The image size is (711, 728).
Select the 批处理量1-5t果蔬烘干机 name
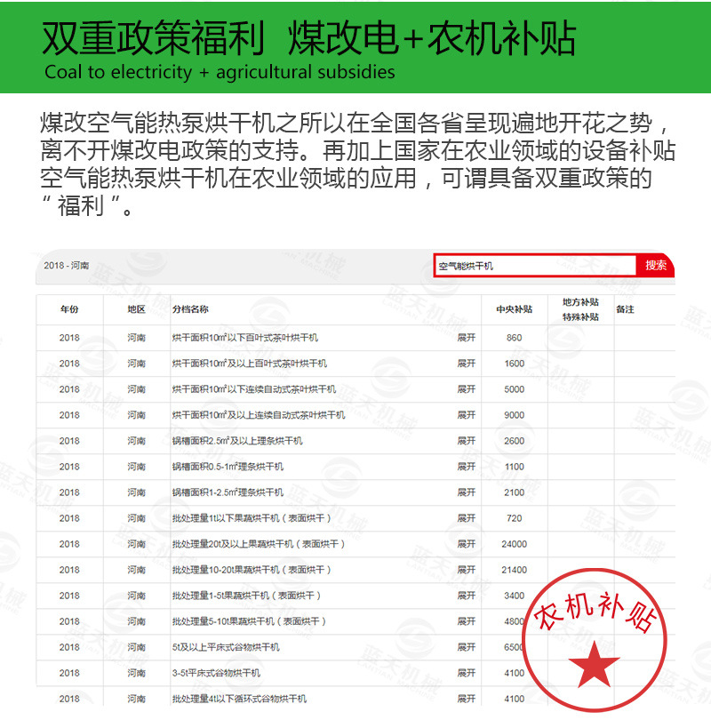246,596
